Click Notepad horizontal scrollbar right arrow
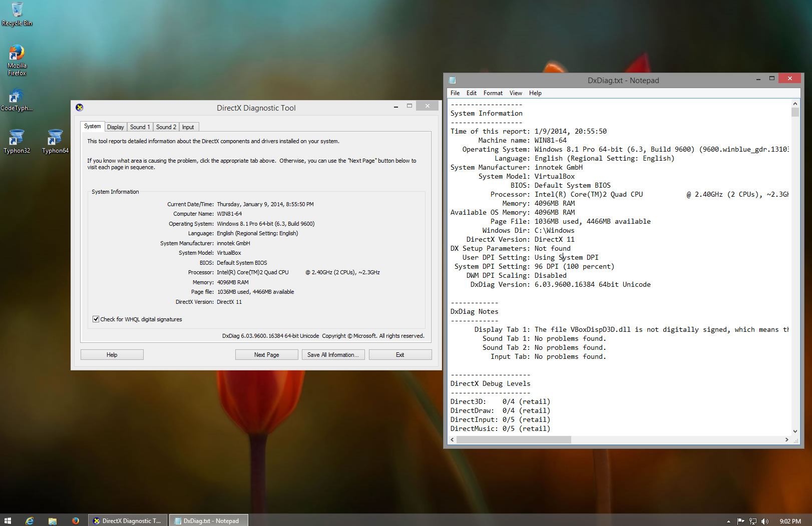Screen dimensions: 812x526 786,439
